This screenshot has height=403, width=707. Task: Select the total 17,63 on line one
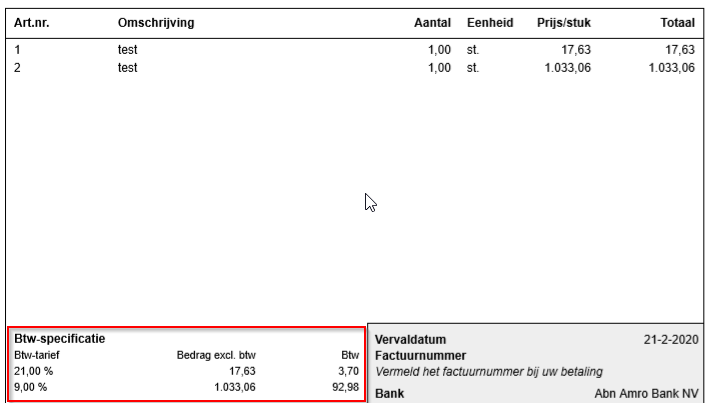pyautogui.click(x=680, y=50)
